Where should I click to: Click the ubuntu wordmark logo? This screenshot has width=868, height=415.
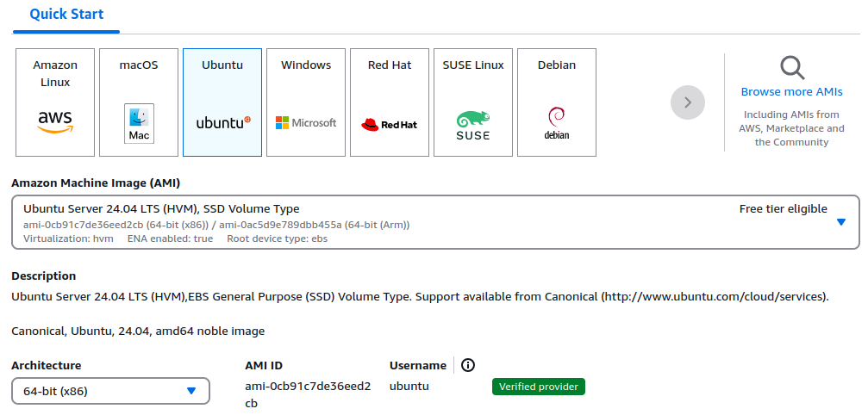pyautogui.click(x=223, y=122)
